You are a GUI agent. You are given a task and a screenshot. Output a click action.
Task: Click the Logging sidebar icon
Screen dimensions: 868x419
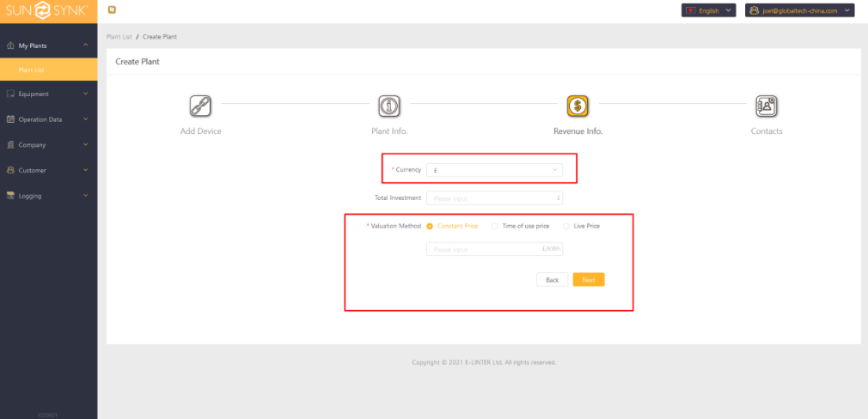(10, 196)
